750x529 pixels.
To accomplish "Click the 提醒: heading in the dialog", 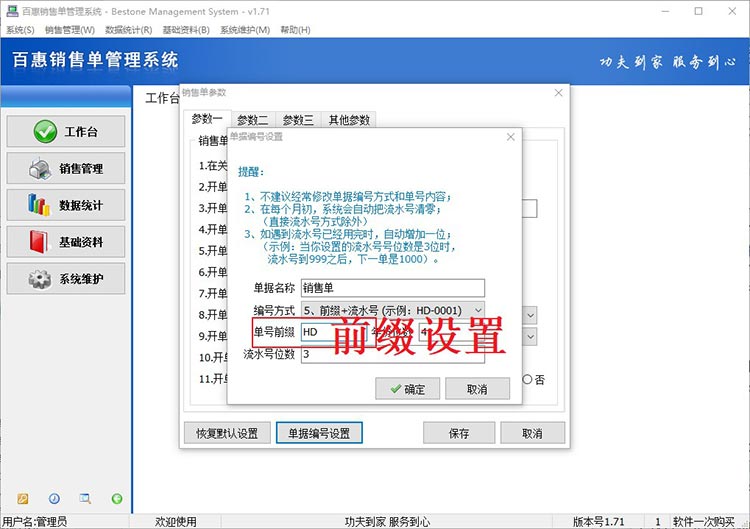I will 251,172.
